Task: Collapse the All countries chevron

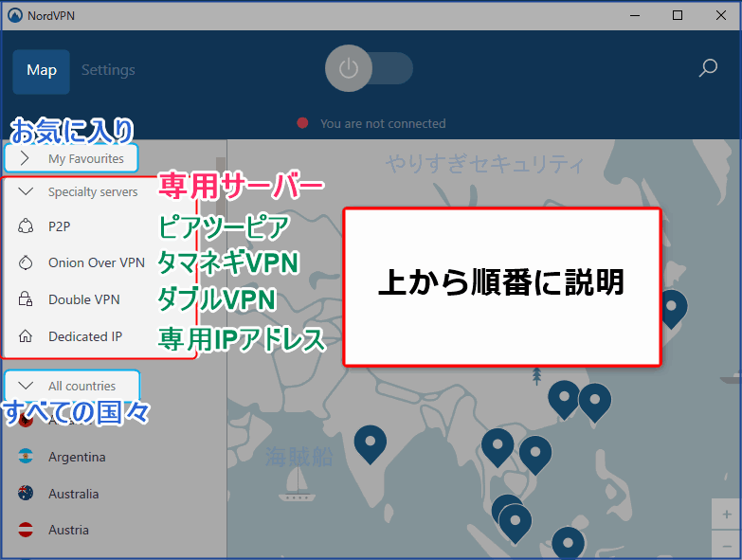Action: 26,386
